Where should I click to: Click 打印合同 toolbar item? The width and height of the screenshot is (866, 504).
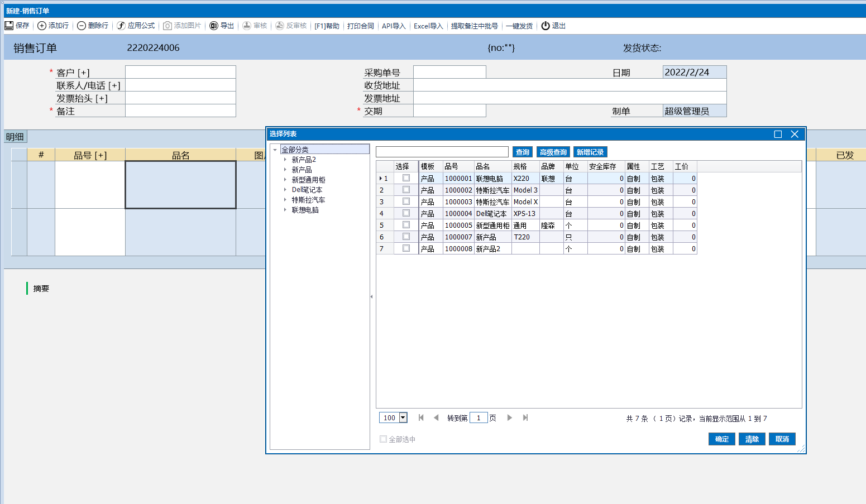coord(360,26)
